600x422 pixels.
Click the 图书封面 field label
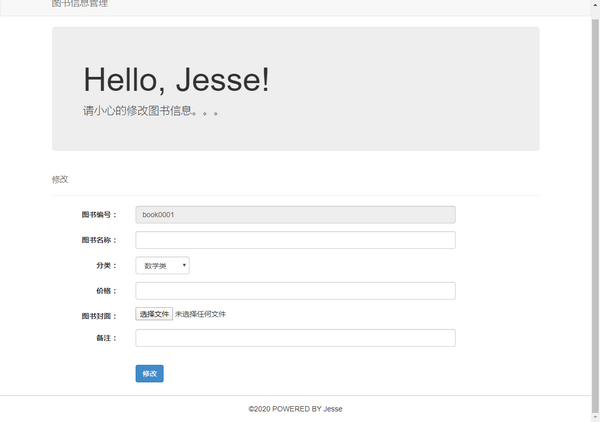pos(99,316)
